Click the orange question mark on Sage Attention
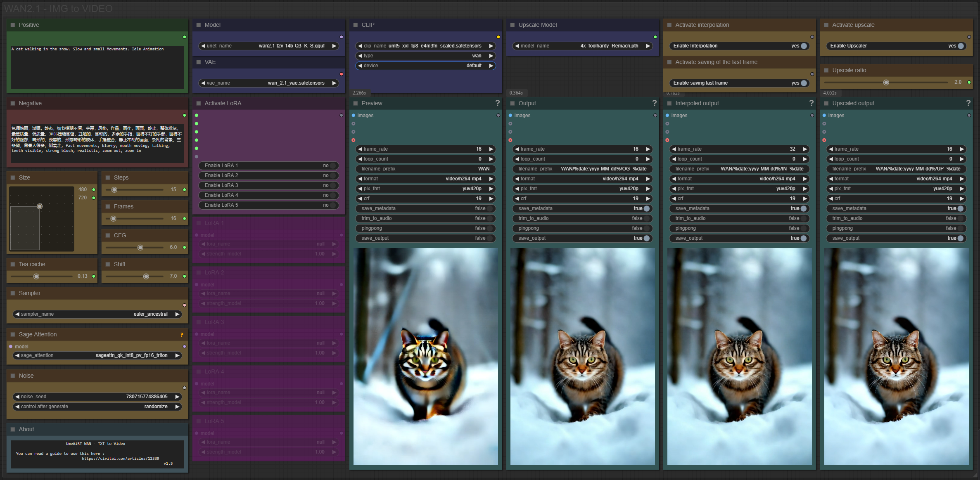Image resolution: width=980 pixels, height=480 pixels. click(182, 335)
